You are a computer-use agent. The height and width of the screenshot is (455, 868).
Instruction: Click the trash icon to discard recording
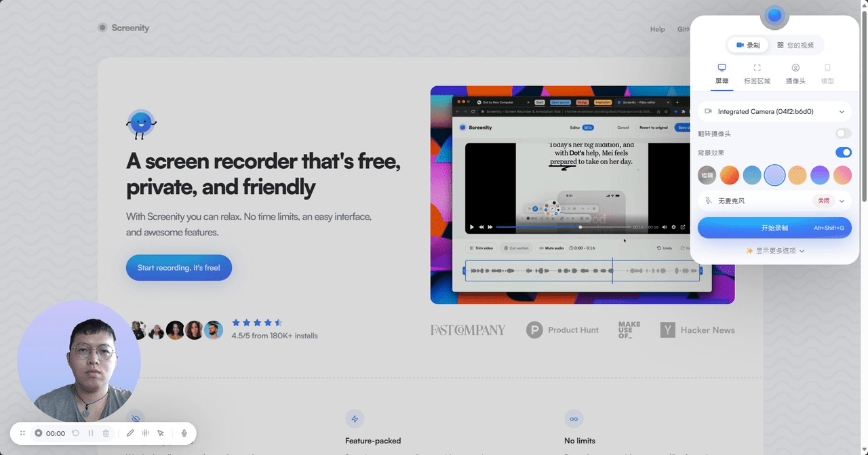pos(106,433)
